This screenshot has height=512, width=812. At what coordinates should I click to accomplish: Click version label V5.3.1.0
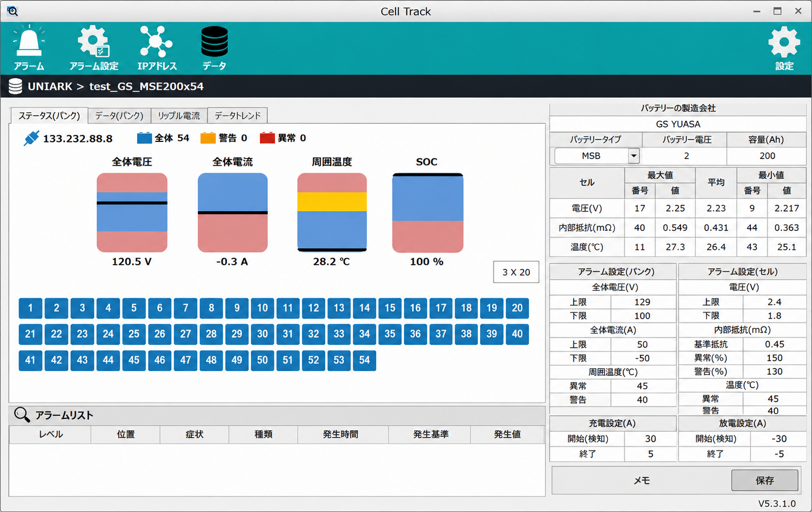point(777,503)
